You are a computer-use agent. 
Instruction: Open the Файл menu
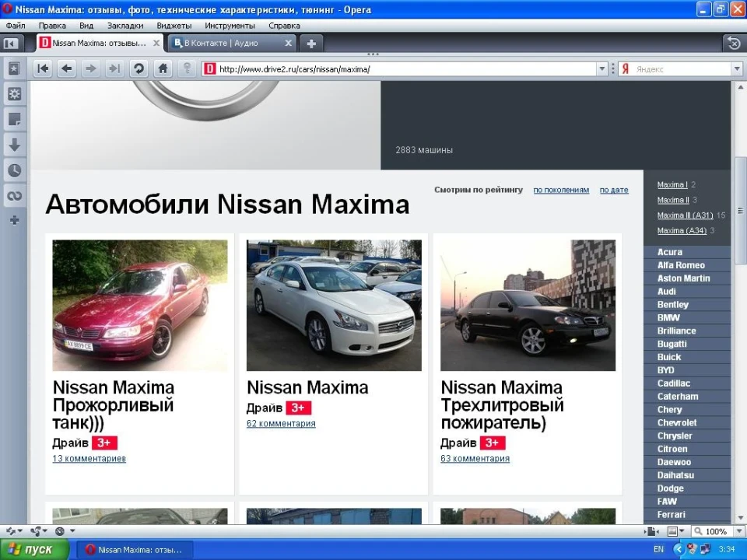pyautogui.click(x=16, y=26)
